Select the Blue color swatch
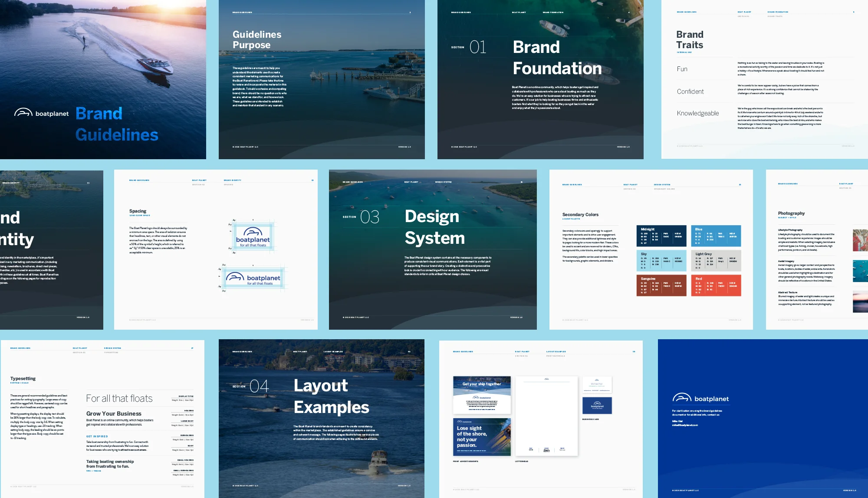The height and width of the screenshot is (498, 868). (716, 236)
